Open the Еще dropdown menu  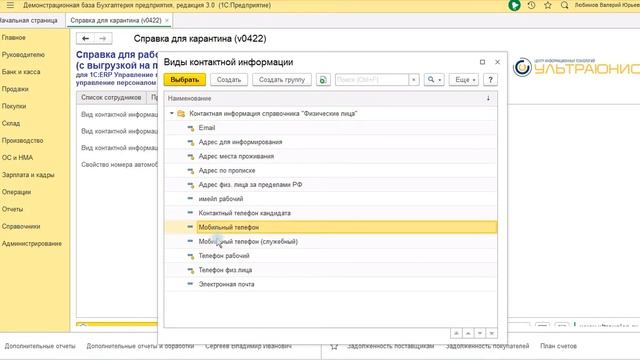click(464, 80)
